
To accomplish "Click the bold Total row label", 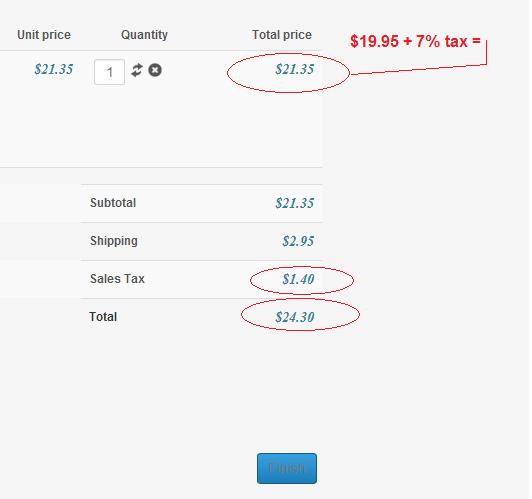I will point(103,317).
